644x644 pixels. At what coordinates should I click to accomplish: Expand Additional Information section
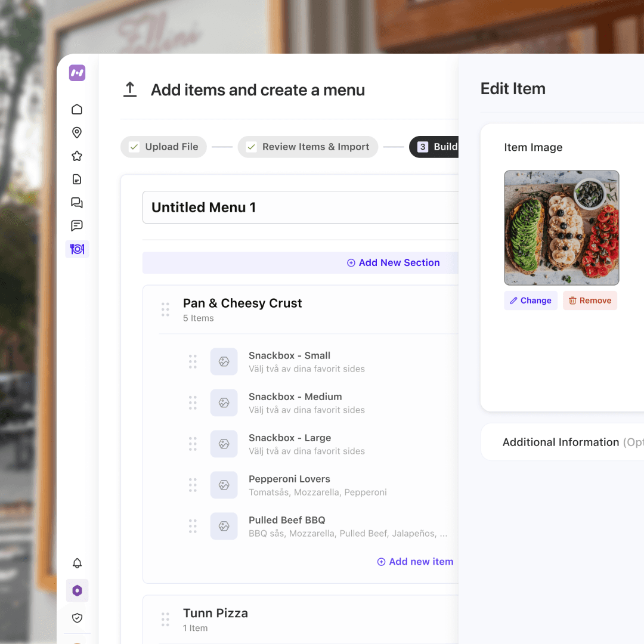[562, 442]
